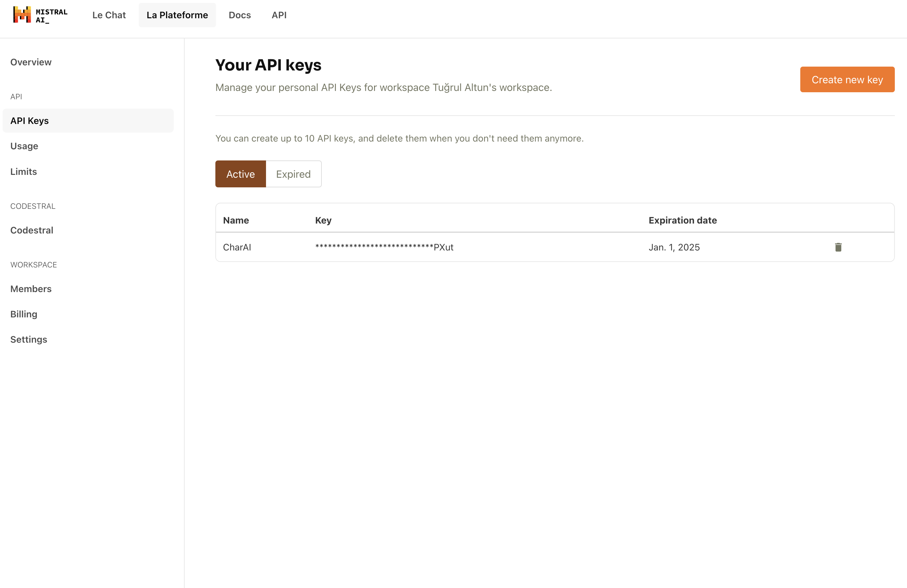This screenshot has height=588, width=907.
Task: Open the Limits page
Action: coord(24,172)
